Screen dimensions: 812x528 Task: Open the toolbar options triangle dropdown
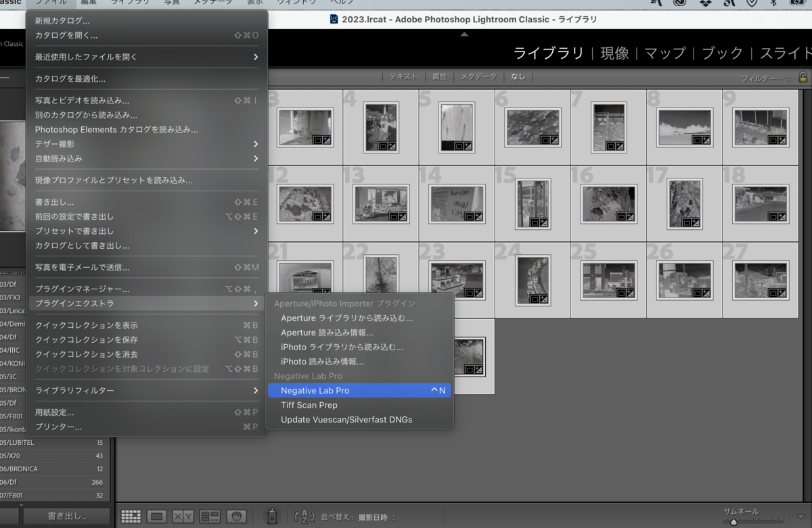[x=802, y=517]
